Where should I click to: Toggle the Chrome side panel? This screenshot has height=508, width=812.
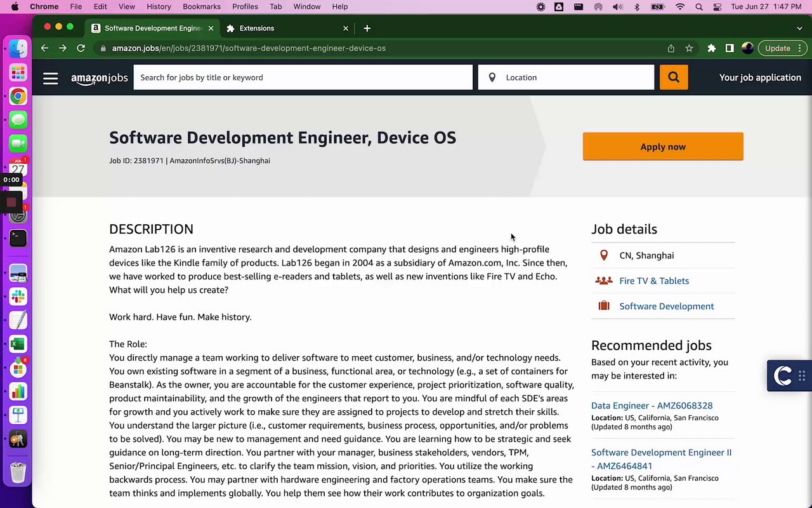(730, 48)
